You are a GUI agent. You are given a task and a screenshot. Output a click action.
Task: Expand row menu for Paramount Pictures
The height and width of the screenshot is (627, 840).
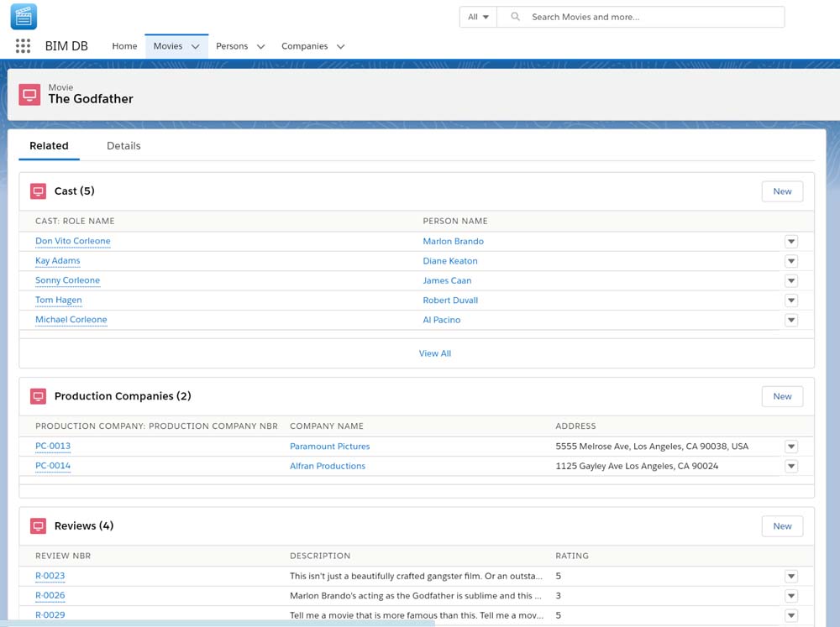(790, 447)
